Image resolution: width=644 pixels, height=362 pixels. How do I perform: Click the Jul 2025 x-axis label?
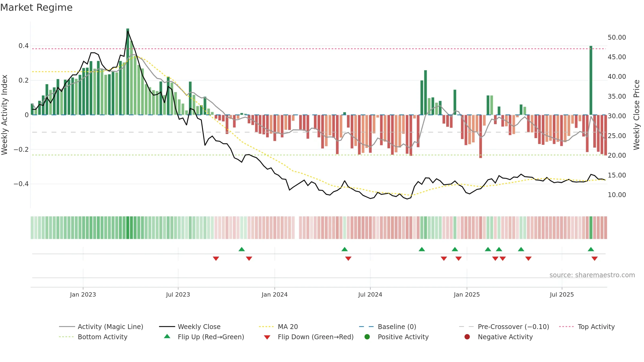coord(562,295)
